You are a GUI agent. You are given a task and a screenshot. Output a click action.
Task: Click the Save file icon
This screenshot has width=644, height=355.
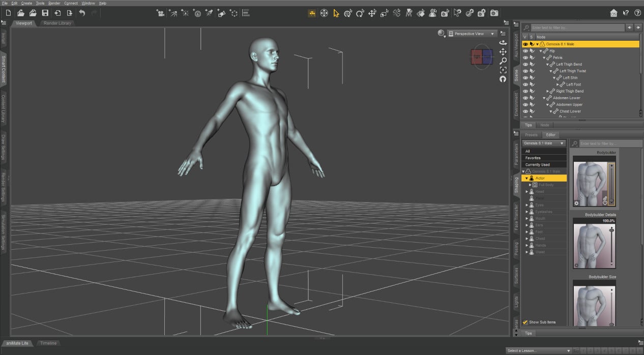pyautogui.click(x=45, y=13)
